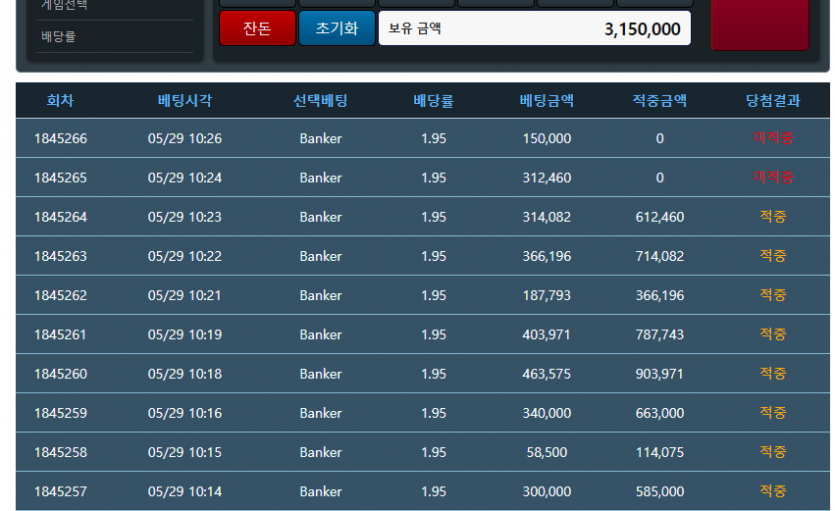Click winning amount 787,743
This screenshot has width=835, height=511.
(x=660, y=335)
